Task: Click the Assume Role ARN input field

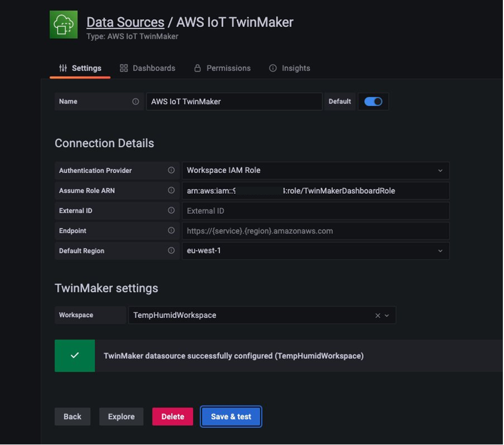Action: (x=315, y=191)
